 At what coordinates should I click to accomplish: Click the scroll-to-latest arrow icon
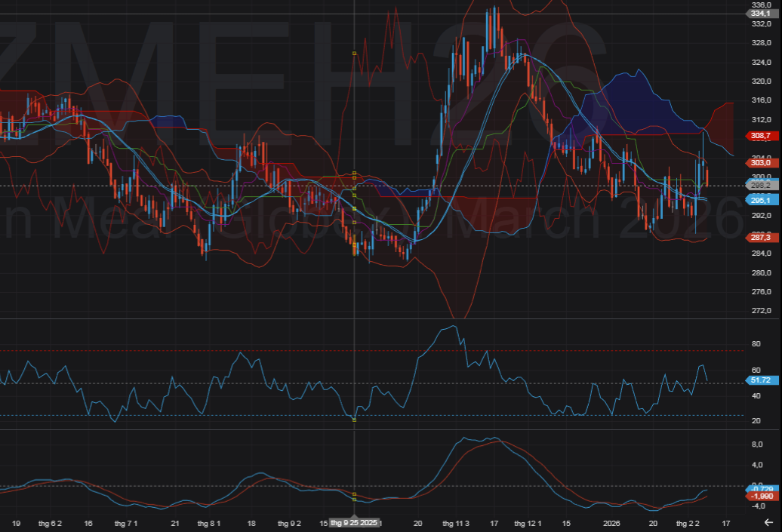[768, 522]
